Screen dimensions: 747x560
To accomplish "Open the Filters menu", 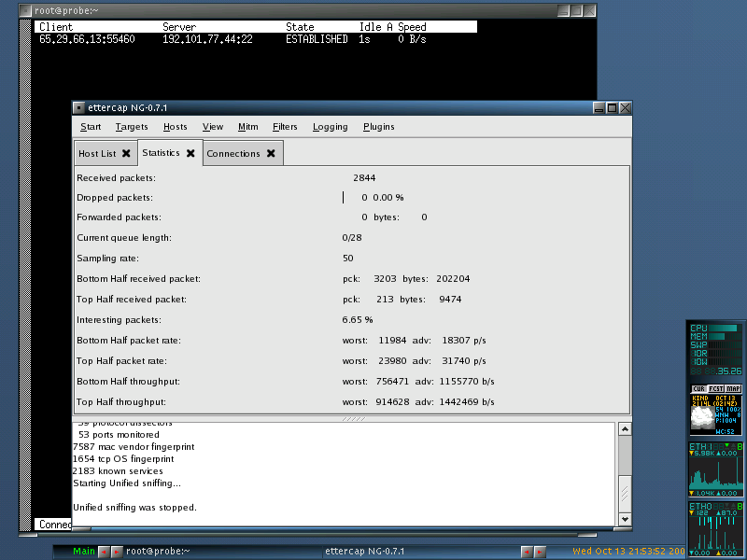I will pos(285,127).
